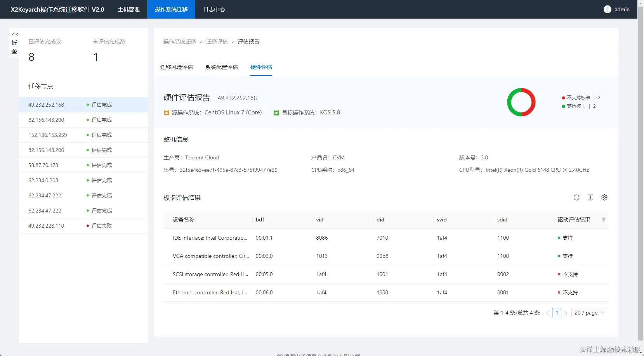The height and width of the screenshot is (356, 644).
Task: Switch to 硬件评估 tab
Action: (261, 67)
